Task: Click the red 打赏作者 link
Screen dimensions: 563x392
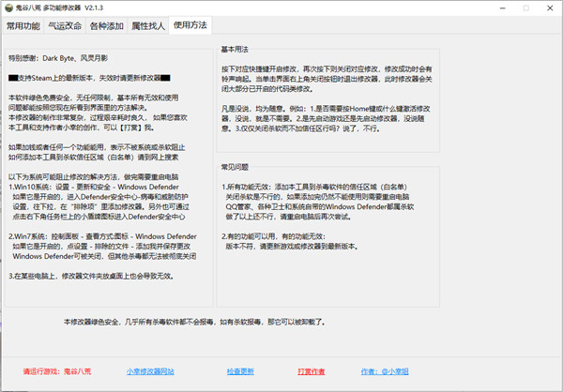Action: pos(312,371)
